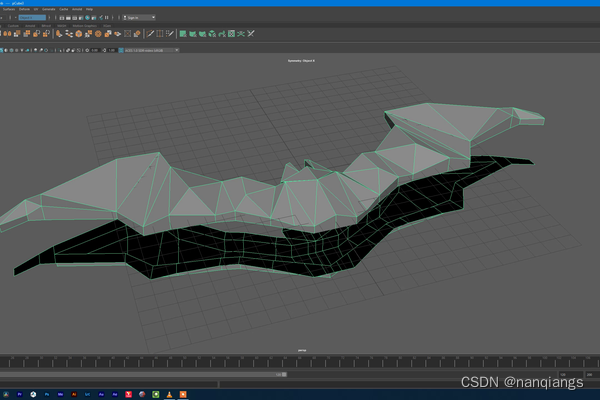Click the viewport exposure value field
Viewport: 600px width, 400px height.
pyautogui.click(x=95, y=50)
